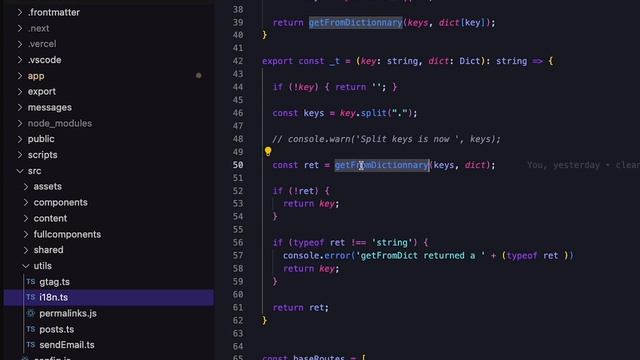640x360 pixels.
Task: Open the lightbulb quick-fix on line 49
Action: pyautogui.click(x=268, y=151)
